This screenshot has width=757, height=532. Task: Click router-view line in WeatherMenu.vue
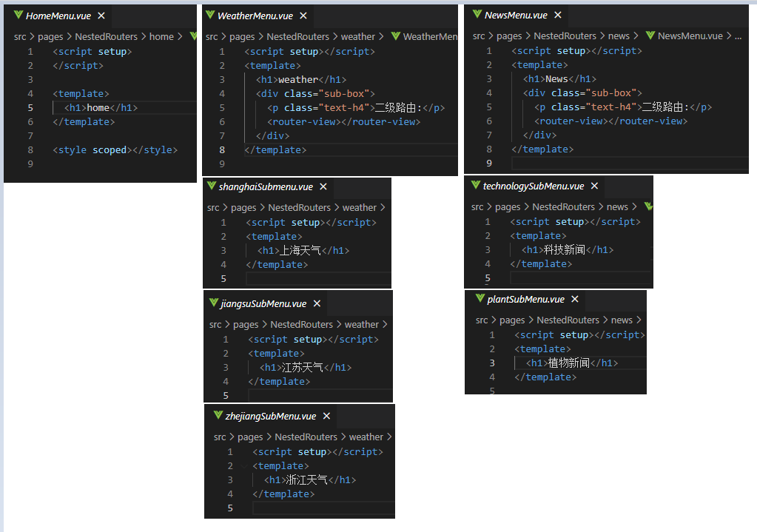344,122
